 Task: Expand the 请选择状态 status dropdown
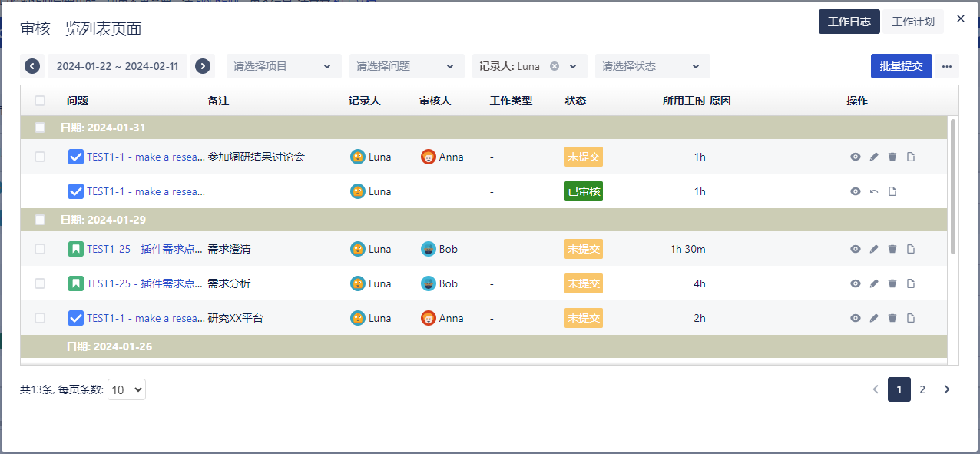click(x=652, y=66)
